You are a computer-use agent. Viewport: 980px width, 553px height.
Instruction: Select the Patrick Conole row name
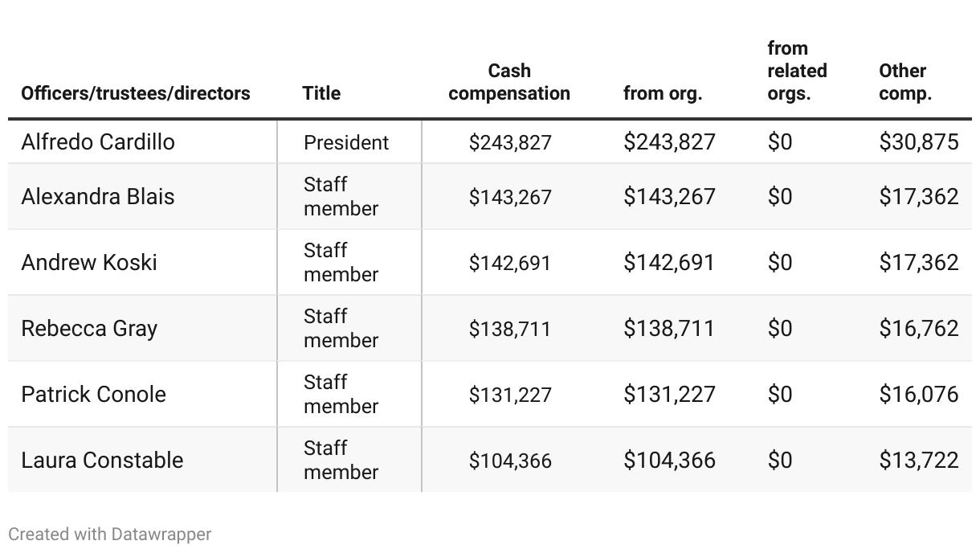click(x=94, y=395)
